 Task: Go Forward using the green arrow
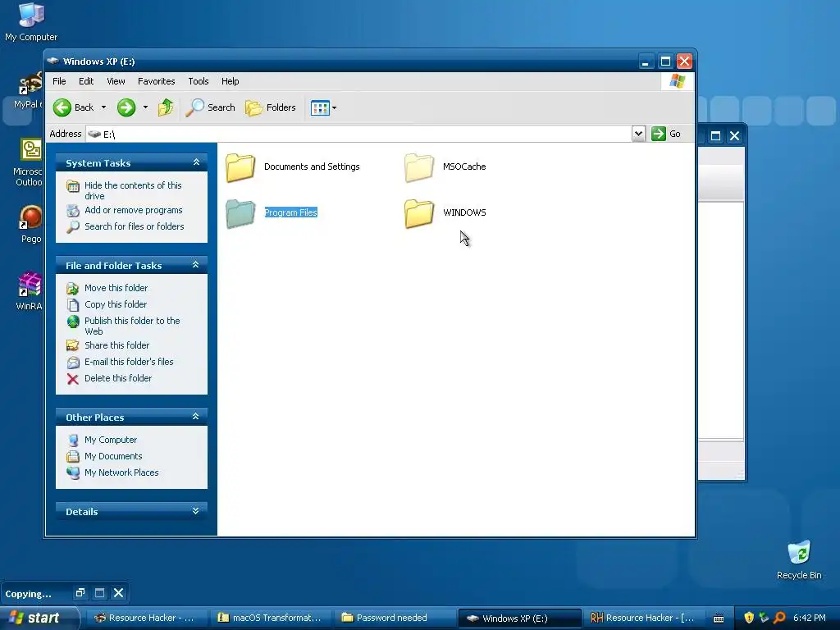[126, 107]
